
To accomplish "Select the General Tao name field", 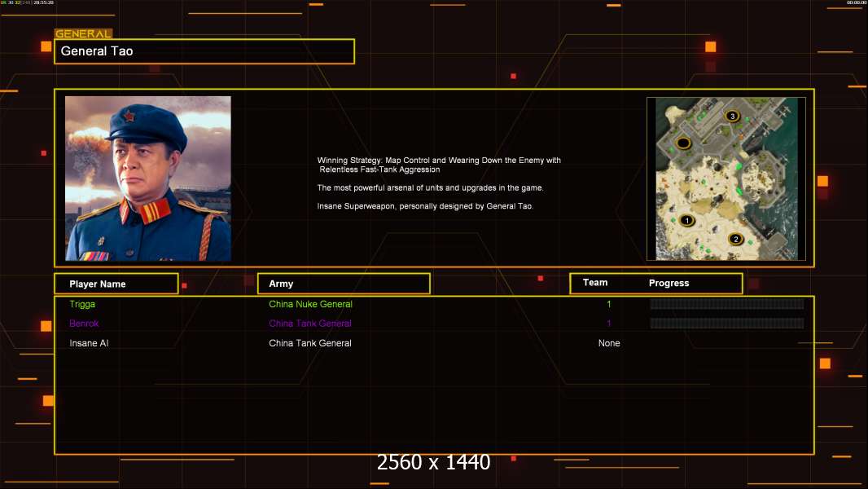I will 204,51.
